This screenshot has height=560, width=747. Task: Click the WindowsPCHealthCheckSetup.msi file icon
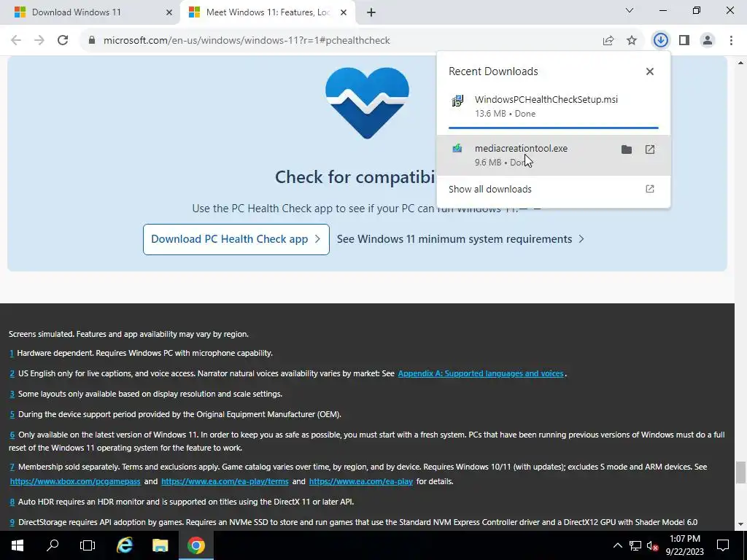(x=457, y=101)
